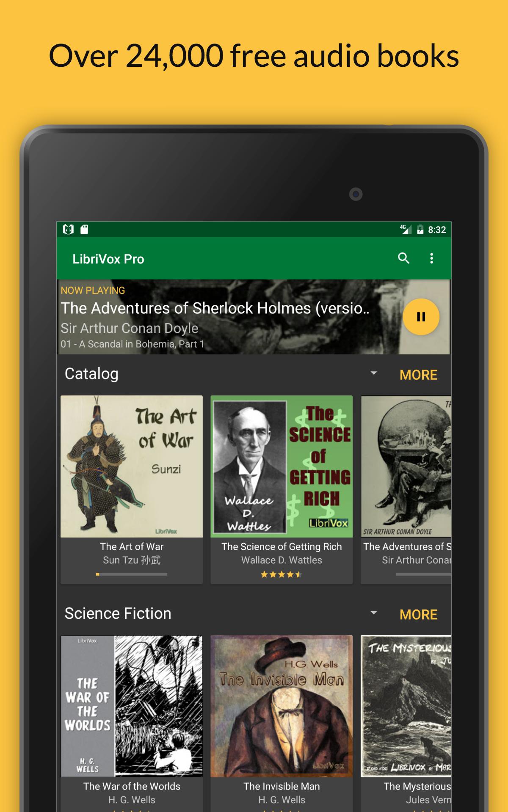Tap 'The Science of Getting Rich' title text
The width and height of the screenshot is (508, 812).
(x=282, y=546)
